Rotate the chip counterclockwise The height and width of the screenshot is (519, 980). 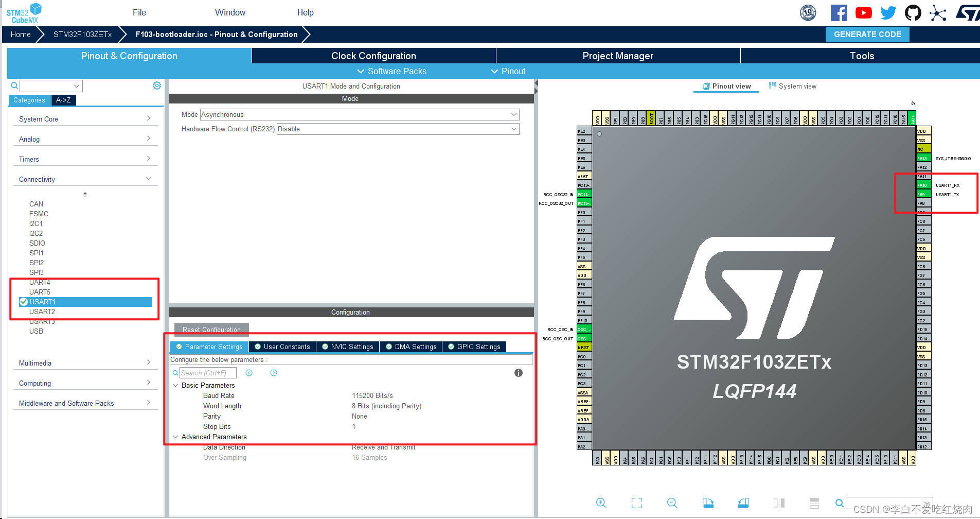coord(743,503)
